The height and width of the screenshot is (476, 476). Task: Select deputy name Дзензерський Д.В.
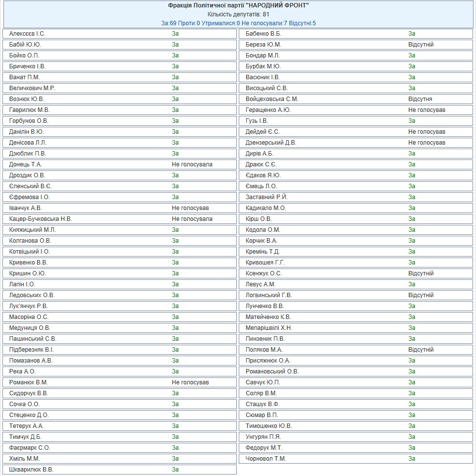[271, 143]
